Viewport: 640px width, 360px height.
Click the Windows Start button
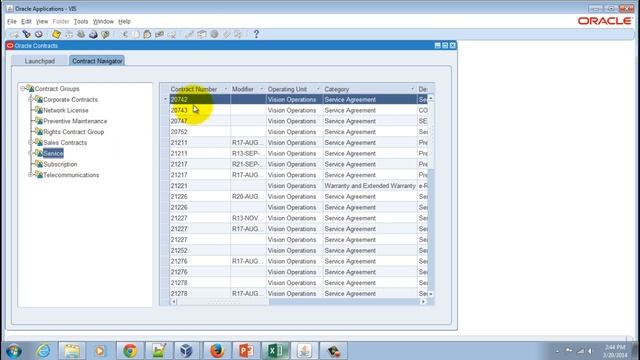pyautogui.click(x=14, y=351)
